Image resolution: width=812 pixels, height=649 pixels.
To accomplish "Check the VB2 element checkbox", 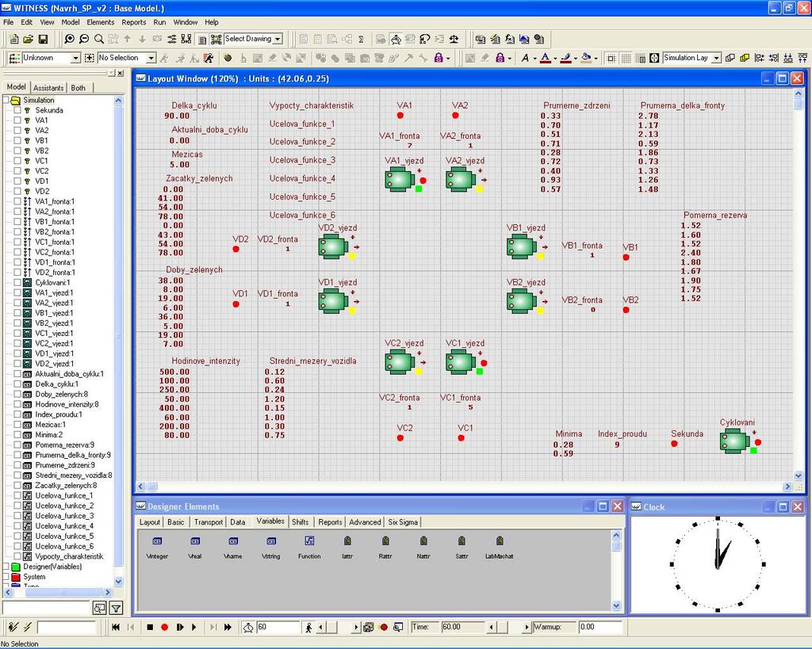I will pyautogui.click(x=17, y=151).
